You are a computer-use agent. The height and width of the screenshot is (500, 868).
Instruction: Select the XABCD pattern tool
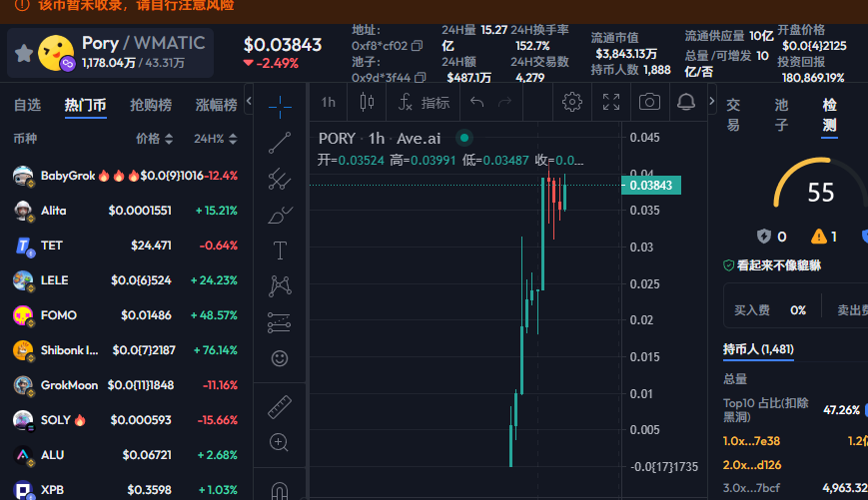click(x=280, y=286)
